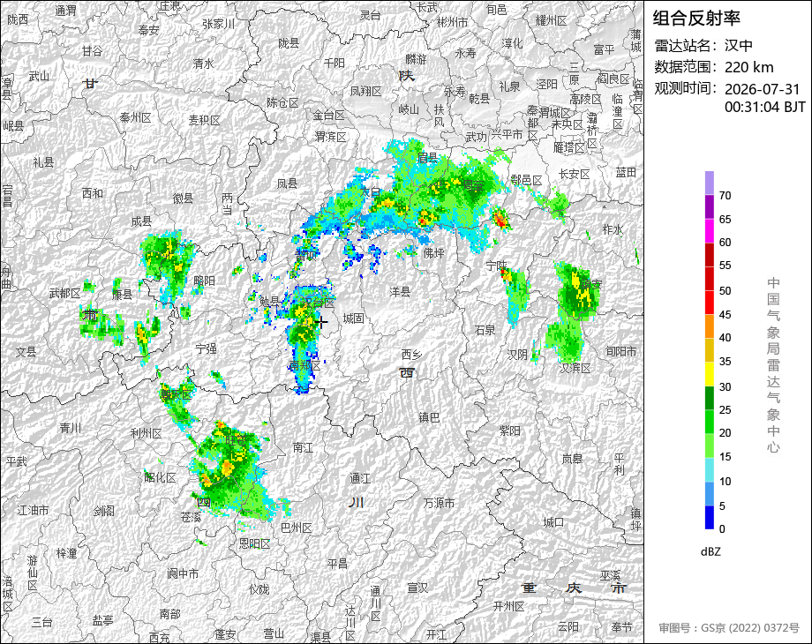This screenshot has height=644, width=812.
Task: Select the 石泉 label
Action: click(x=485, y=330)
